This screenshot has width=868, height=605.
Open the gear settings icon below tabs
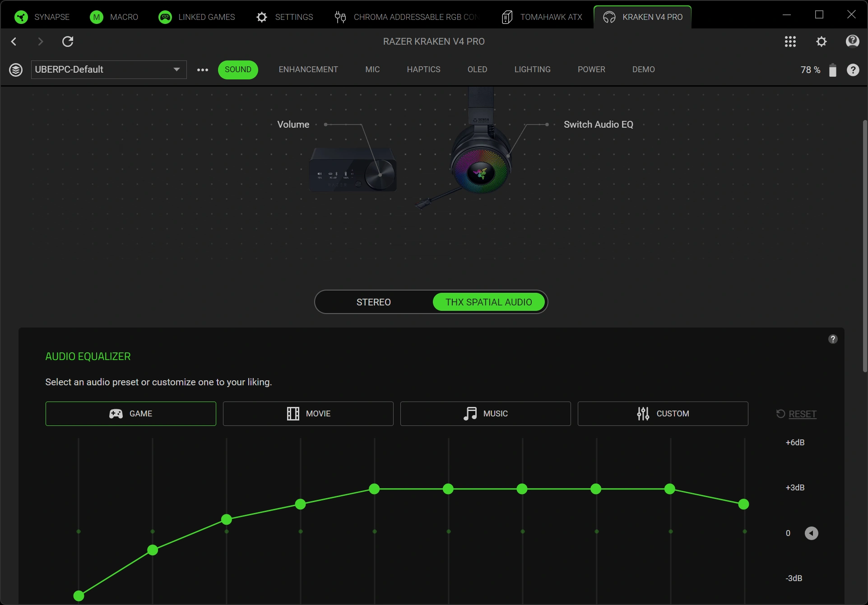point(822,42)
